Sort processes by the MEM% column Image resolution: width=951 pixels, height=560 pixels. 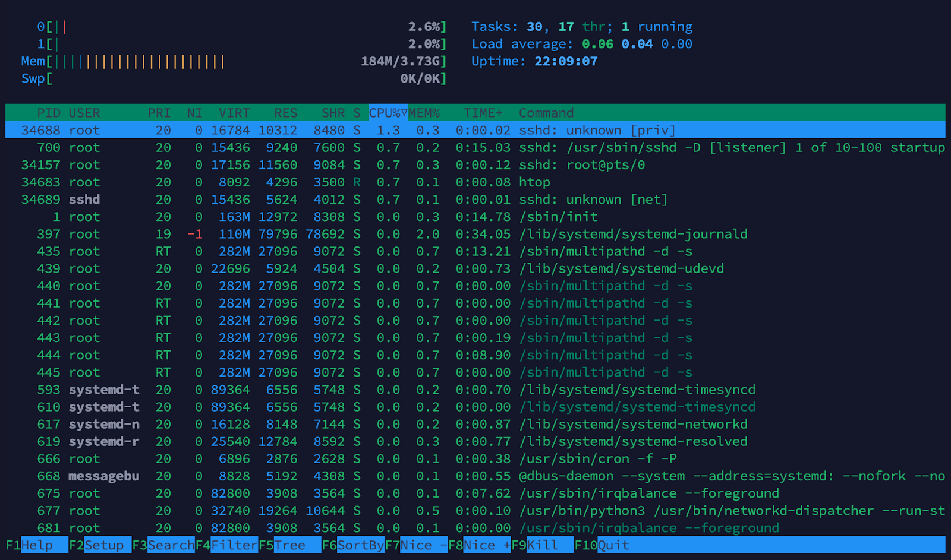[424, 112]
